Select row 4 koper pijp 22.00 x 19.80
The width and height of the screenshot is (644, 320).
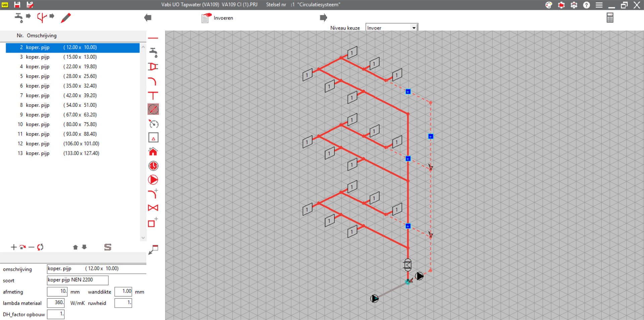coord(72,67)
